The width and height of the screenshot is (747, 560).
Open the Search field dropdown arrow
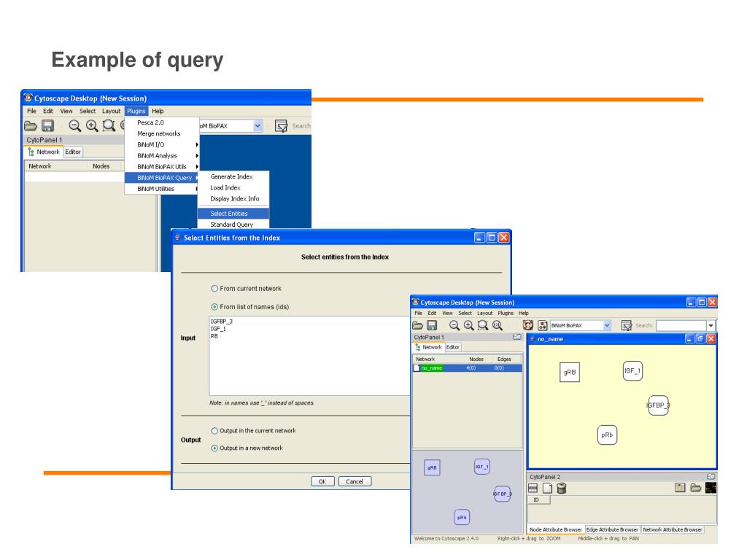[711, 326]
